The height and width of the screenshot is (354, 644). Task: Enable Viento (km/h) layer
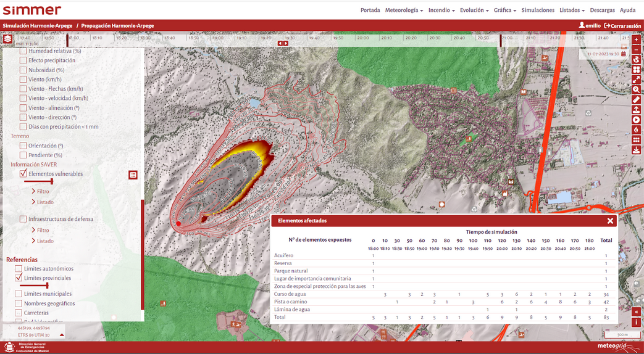pos(23,79)
